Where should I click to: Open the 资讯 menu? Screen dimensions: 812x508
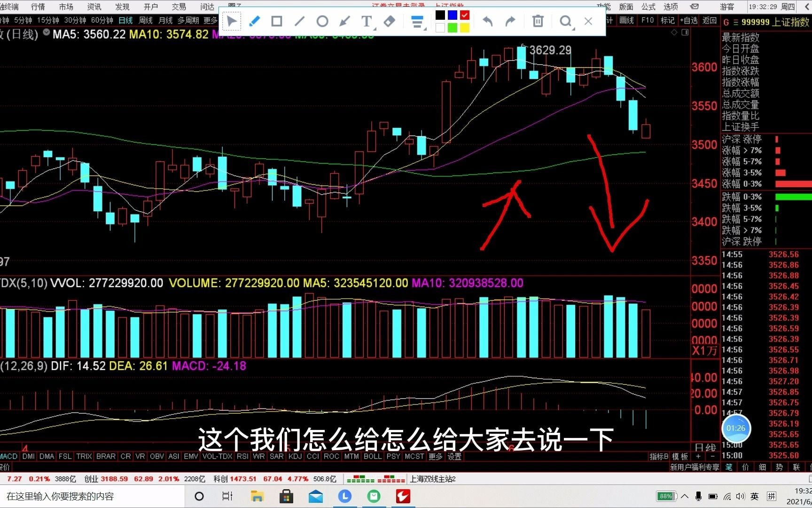point(94,6)
